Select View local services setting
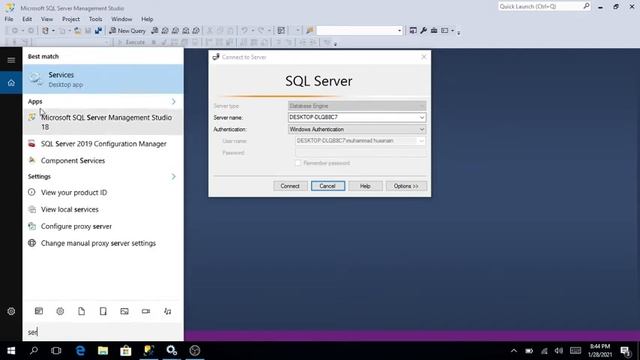640x360 pixels. click(x=103, y=209)
